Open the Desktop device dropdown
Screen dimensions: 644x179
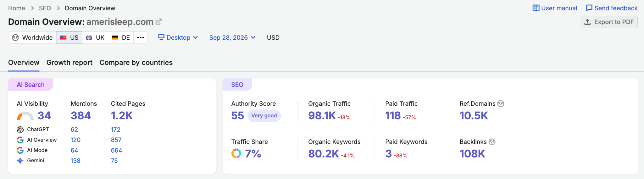178,38
